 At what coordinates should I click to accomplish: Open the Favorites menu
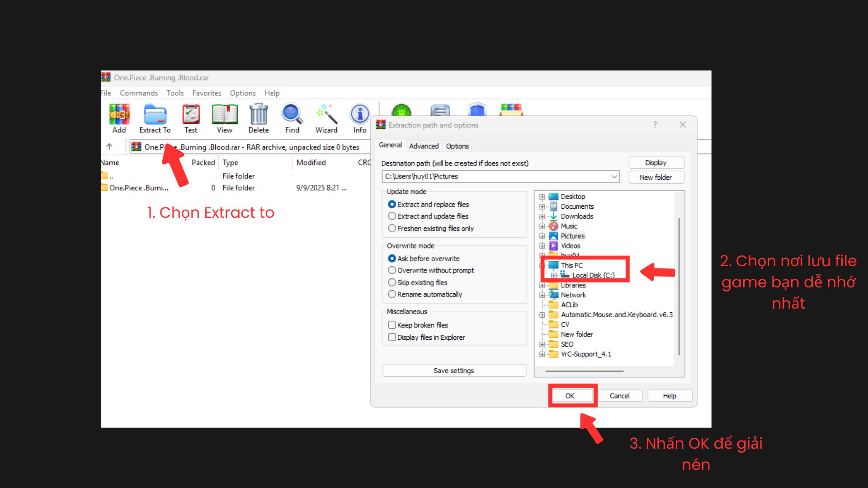207,93
